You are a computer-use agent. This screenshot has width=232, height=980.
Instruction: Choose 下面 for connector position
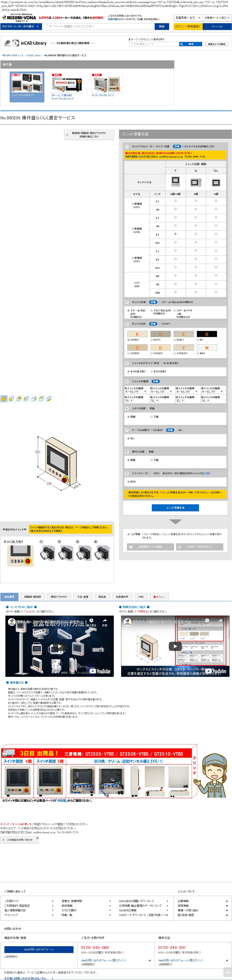click(152, 417)
